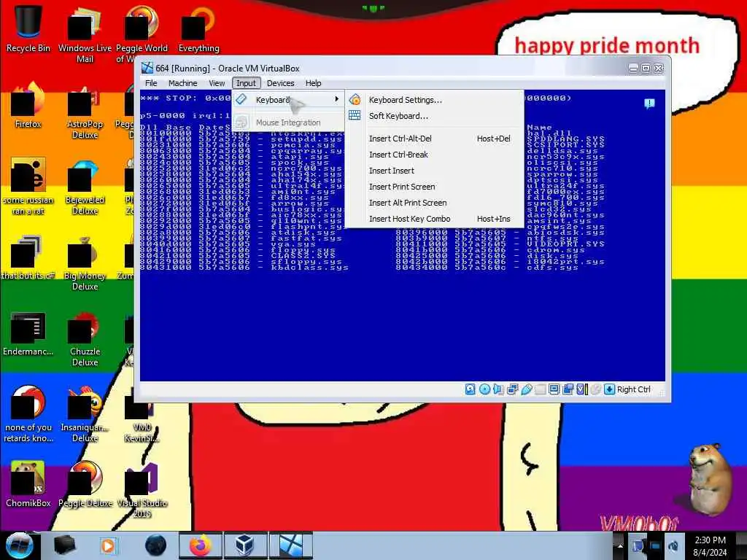Choose Insert Ctrl-Break
Viewport: 747px width, 560px height.
coord(435,155)
